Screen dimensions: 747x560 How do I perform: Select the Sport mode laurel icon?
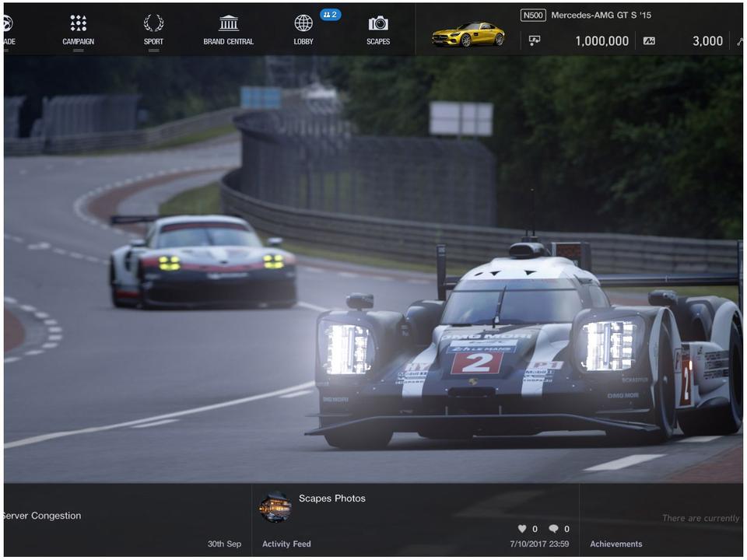coord(153,23)
